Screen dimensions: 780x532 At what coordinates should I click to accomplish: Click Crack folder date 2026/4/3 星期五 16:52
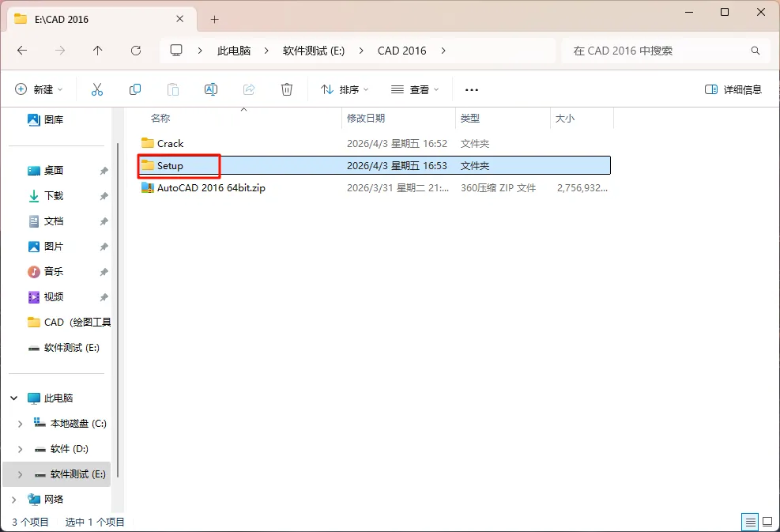click(397, 144)
